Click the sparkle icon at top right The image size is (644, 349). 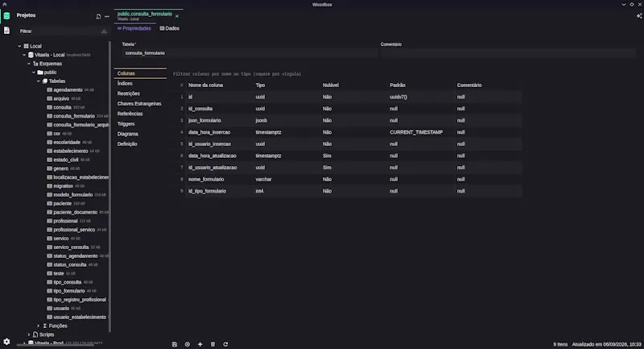(x=638, y=16)
